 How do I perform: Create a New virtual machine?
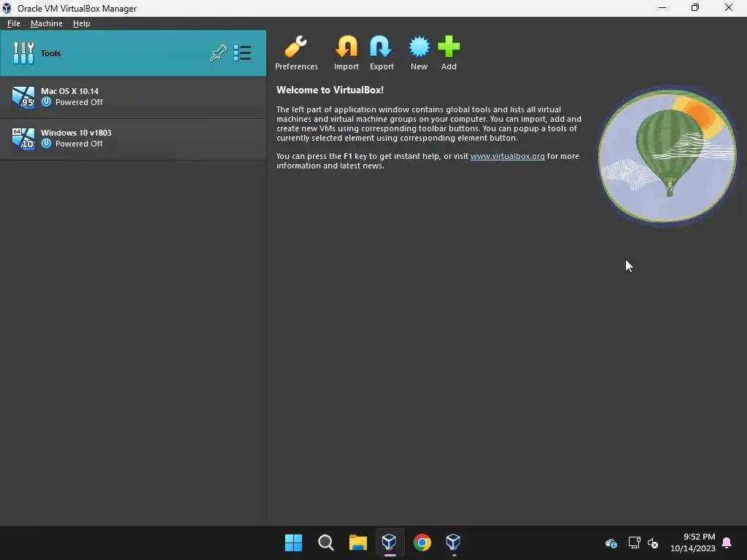coord(419,52)
